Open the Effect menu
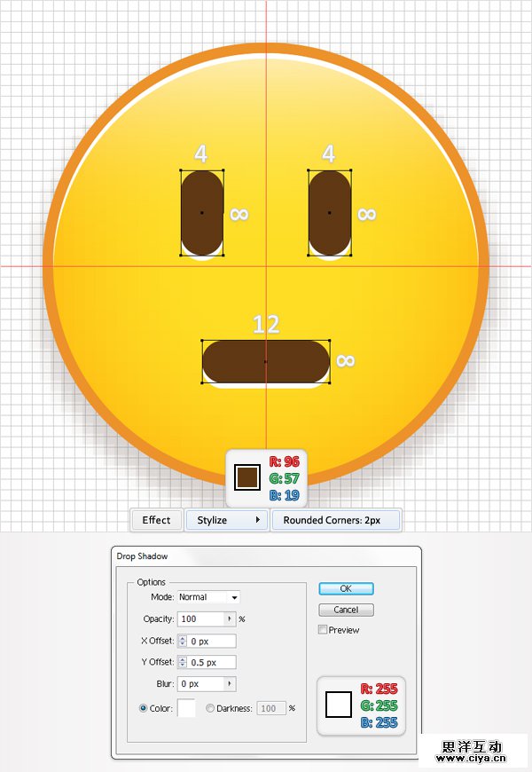 [x=157, y=520]
